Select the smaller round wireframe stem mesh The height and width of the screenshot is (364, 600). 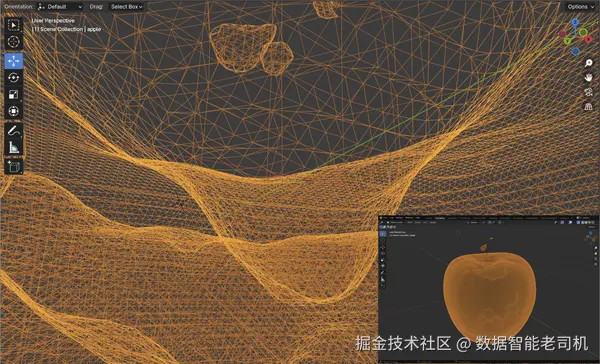click(277, 59)
